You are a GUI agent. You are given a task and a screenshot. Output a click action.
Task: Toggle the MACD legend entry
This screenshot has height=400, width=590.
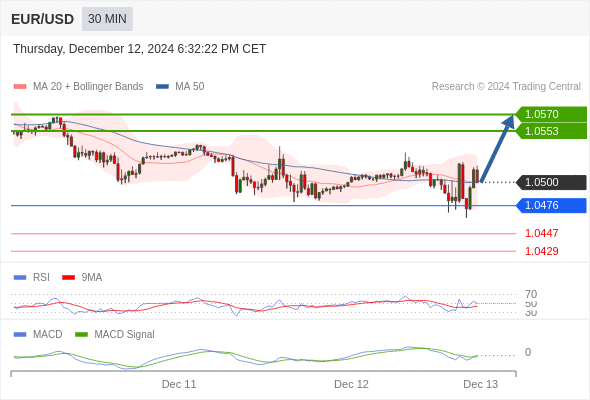38,334
